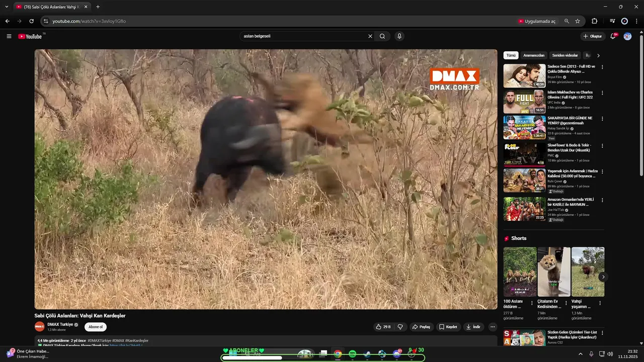This screenshot has width=644, height=362.
Task: Open the YouTube guide hamburger menu
Action: 9,36
